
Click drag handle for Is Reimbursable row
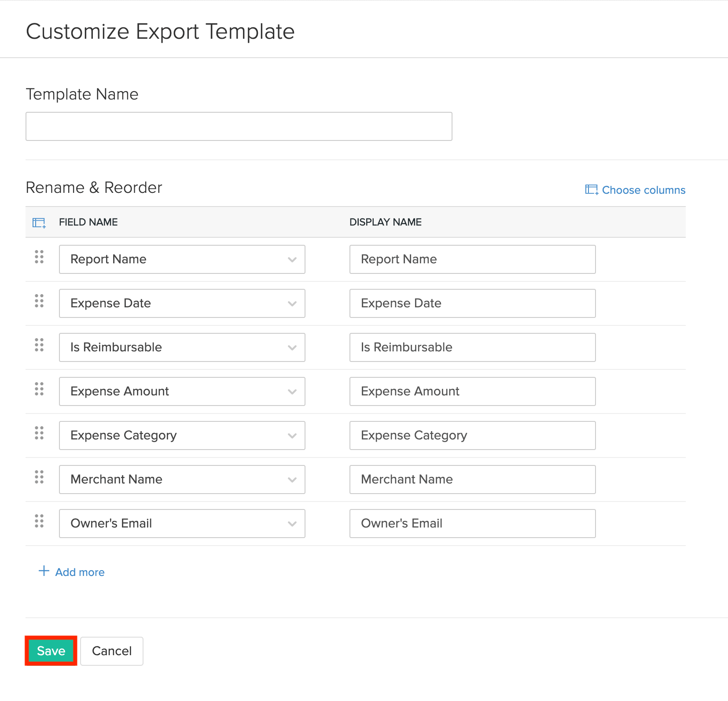39,345
